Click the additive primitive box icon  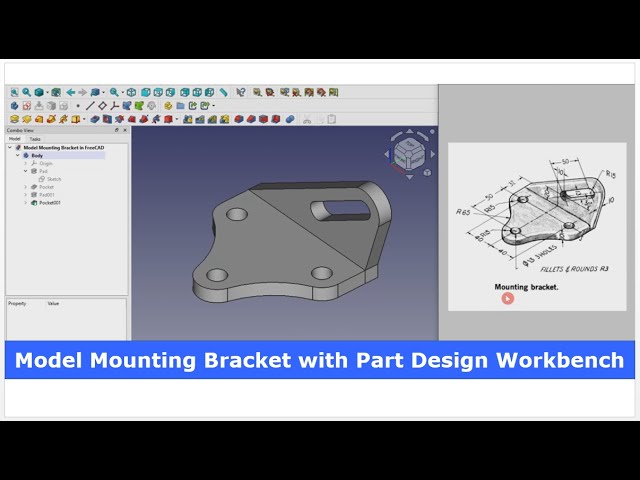click(x=76, y=119)
